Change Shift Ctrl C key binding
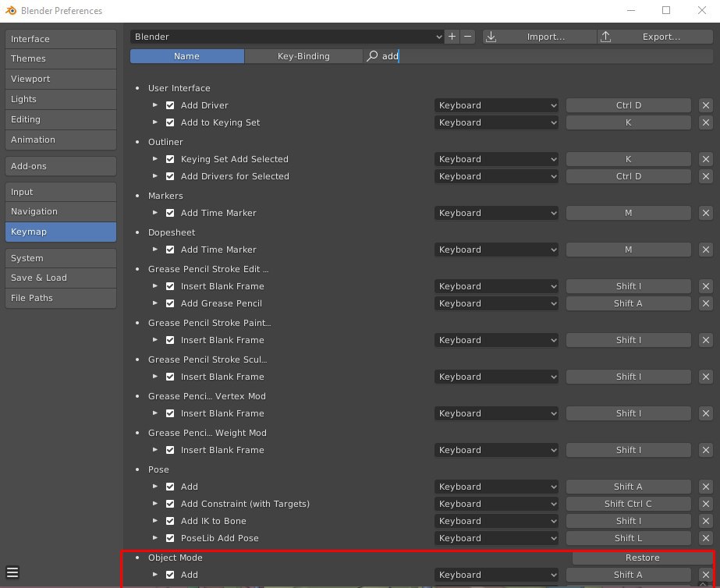 tap(628, 504)
